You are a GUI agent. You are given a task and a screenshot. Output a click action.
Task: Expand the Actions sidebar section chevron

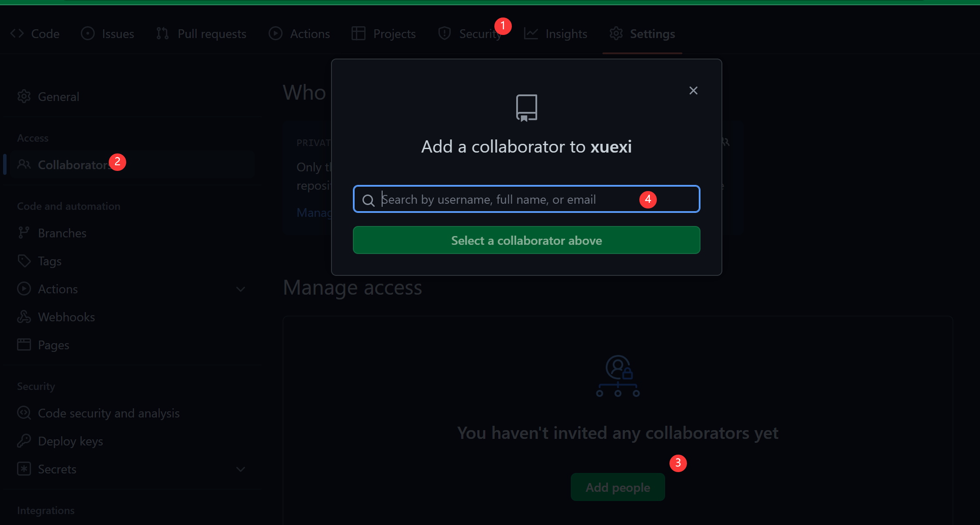241,289
